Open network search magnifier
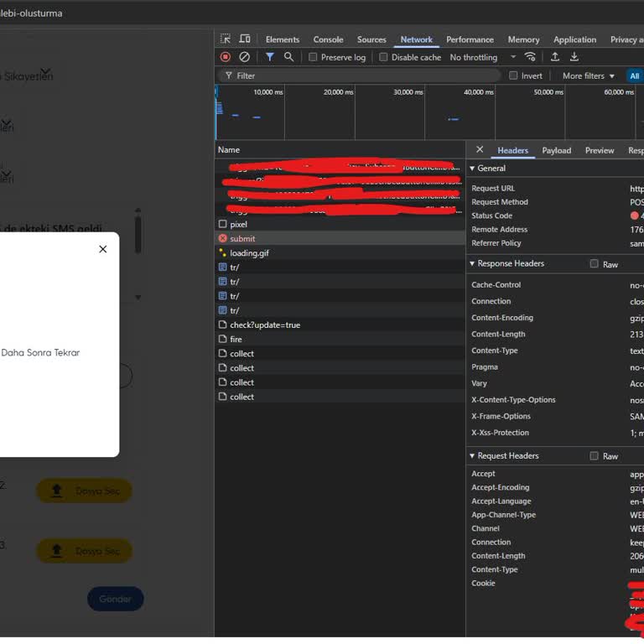Screen dimensions: 644x644 [x=288, y=57]
